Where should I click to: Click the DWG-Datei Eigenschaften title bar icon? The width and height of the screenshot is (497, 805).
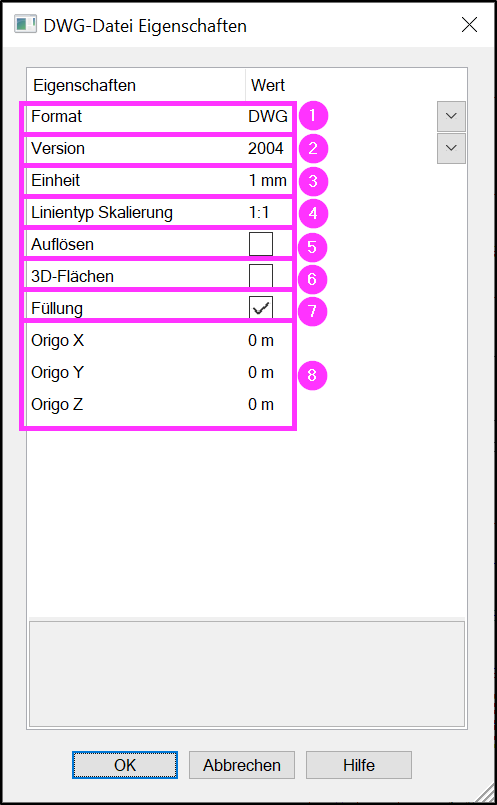pos(25,25)
